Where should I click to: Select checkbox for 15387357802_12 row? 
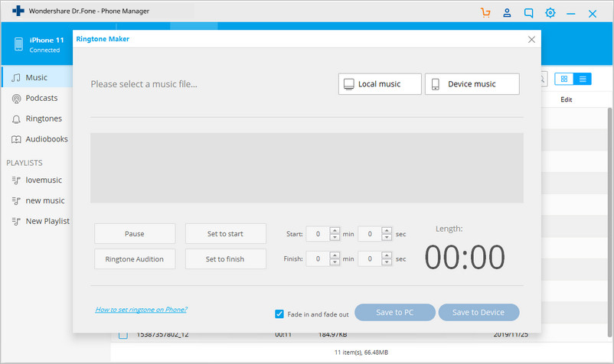[123, 335]
